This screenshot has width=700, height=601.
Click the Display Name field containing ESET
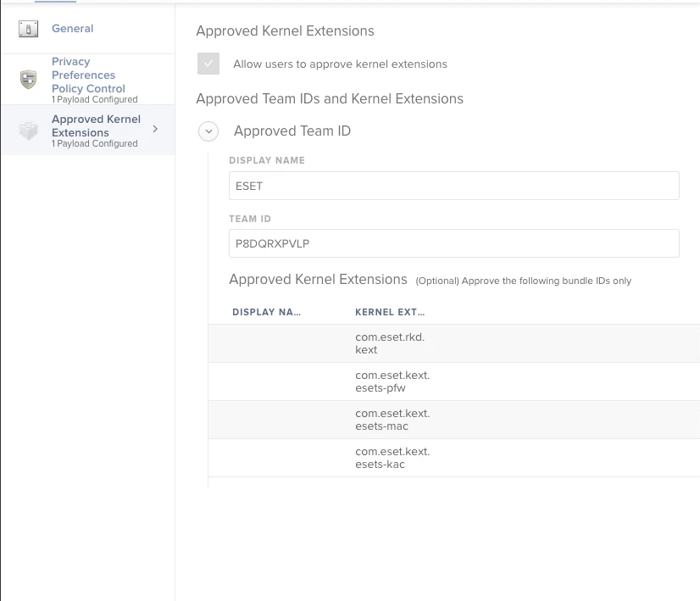coord(454,186)
